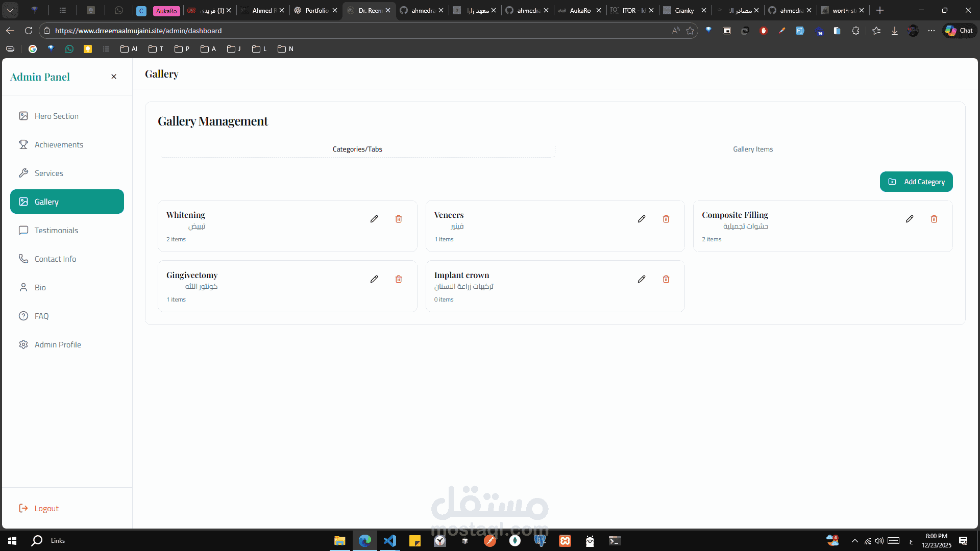Switch to the Gallery Items tab
Image resolution: width=980 pixels, height=551 pixels.
pyautogui.click(x=753, y=149)
